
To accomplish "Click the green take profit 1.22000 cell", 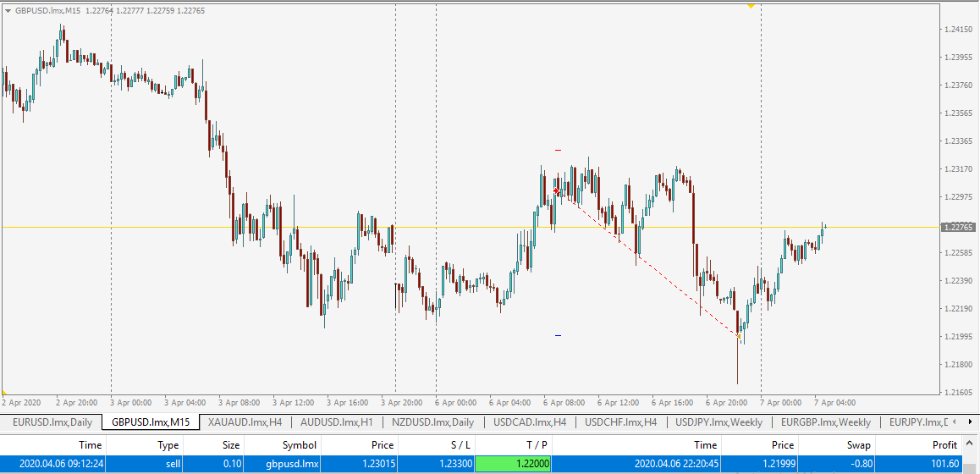I will point(513,464).
